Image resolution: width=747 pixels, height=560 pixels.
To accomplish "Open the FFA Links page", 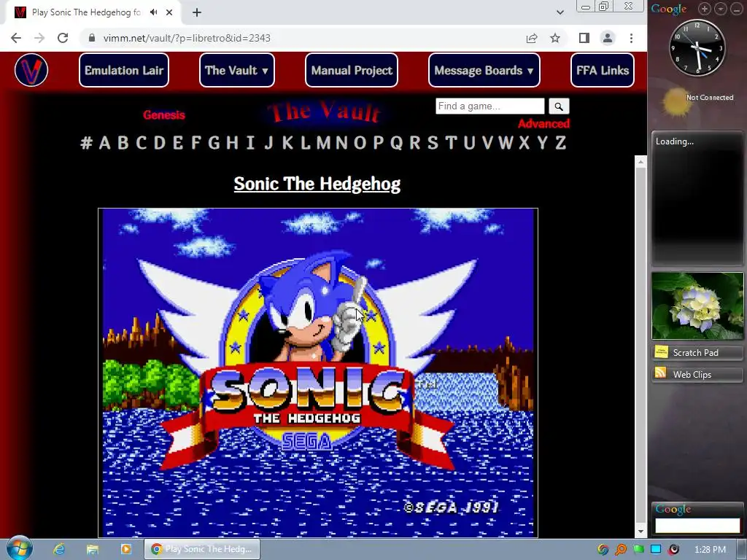I will (x=602, y=70).
